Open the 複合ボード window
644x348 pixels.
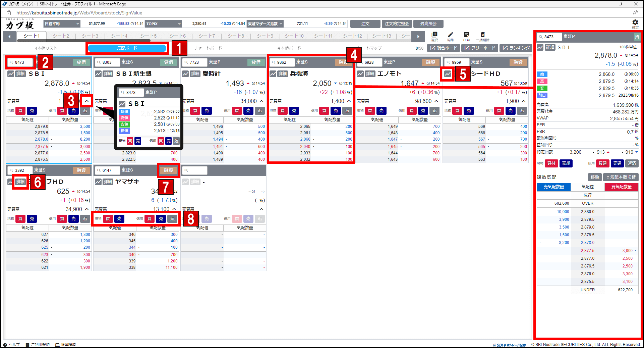click(444, 48)
